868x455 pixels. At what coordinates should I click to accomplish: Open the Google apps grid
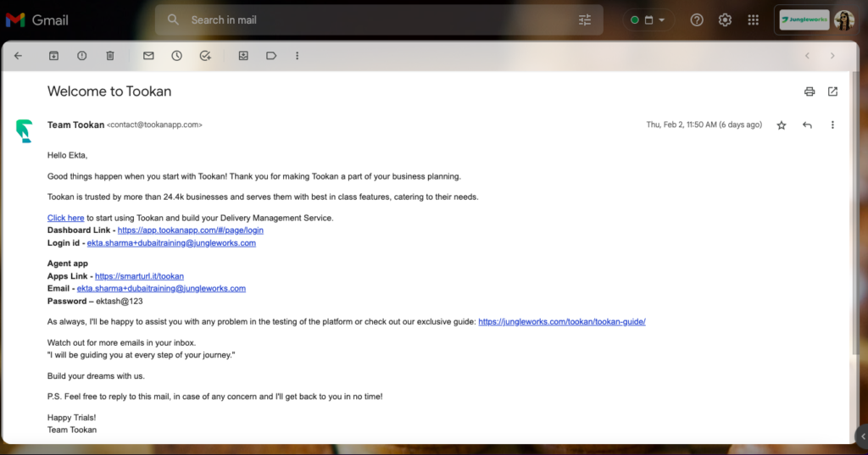click(753, 19)
